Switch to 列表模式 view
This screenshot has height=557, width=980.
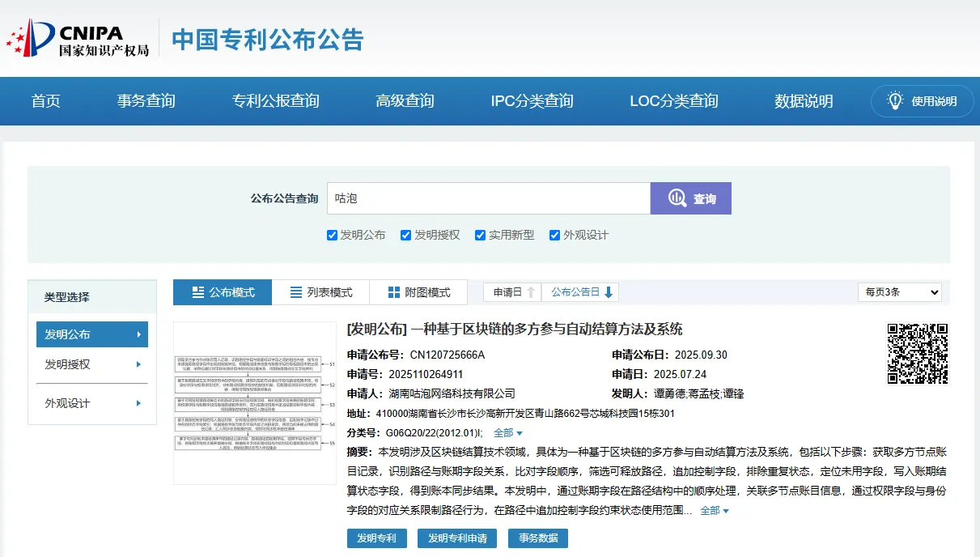click(320, 292)
